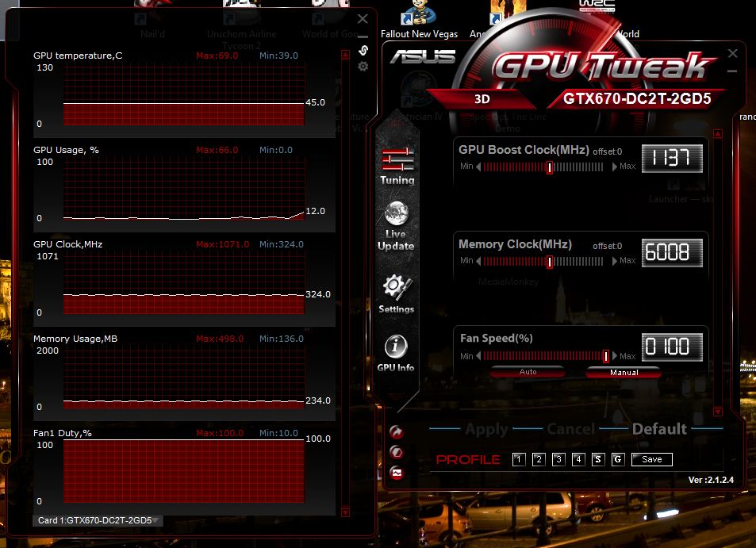This screenshot has height=548, width=756.
Task: Click the 3D mode tab
Action: (482, 99)
